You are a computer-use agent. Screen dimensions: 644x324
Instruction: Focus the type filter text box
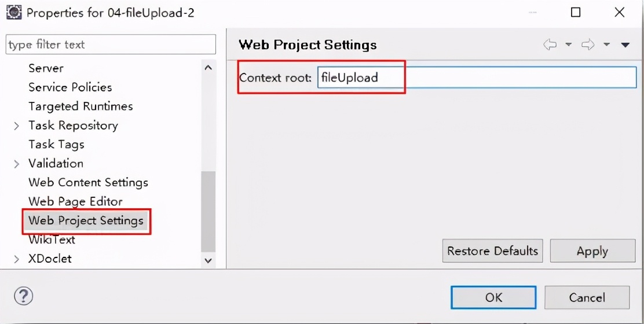tap(110, 45)
